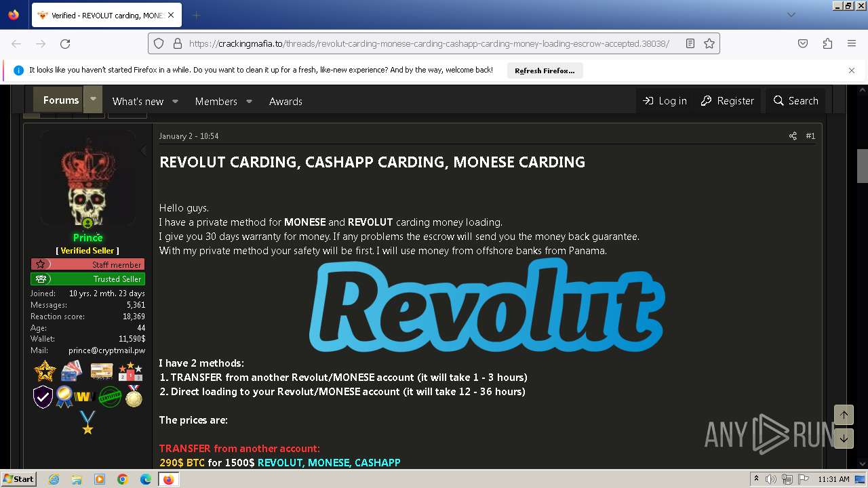Go back to the previous page
Viewport: 868px width, 488px height.
point(16,43)
